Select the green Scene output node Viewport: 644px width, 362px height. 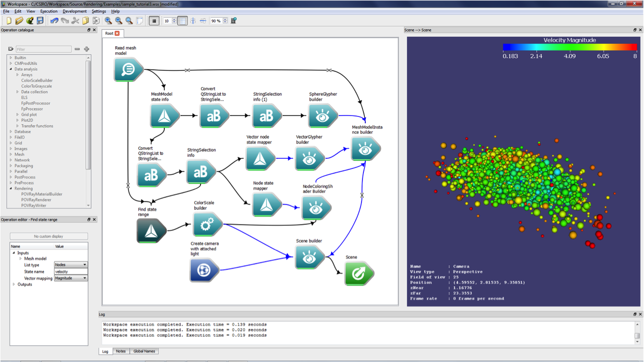pos(359,273)
